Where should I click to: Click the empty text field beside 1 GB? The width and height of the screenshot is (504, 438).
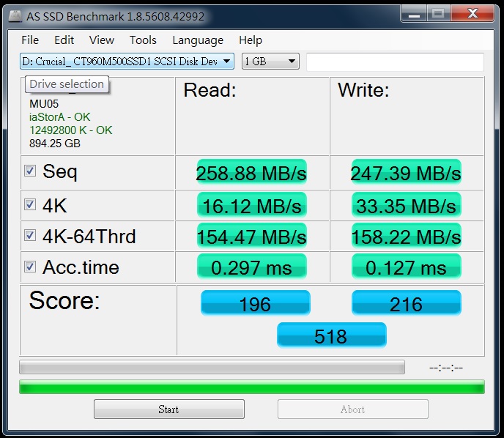tap(395, 62)
